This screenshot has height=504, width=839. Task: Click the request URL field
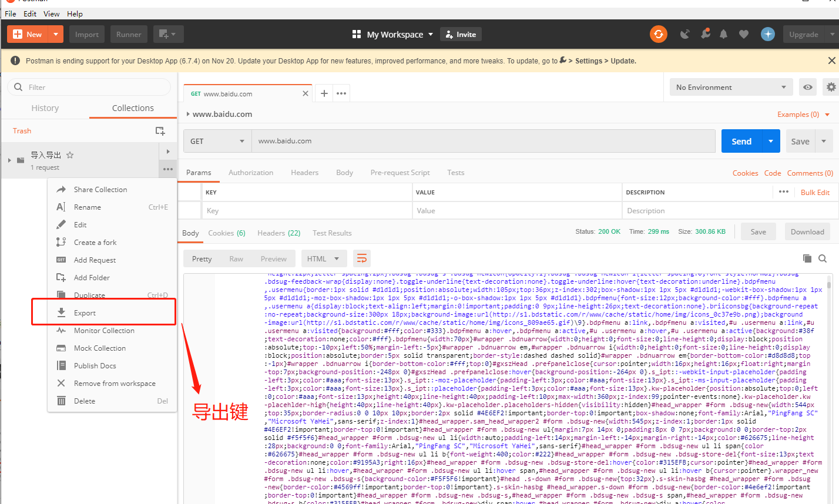click(483, 141)
